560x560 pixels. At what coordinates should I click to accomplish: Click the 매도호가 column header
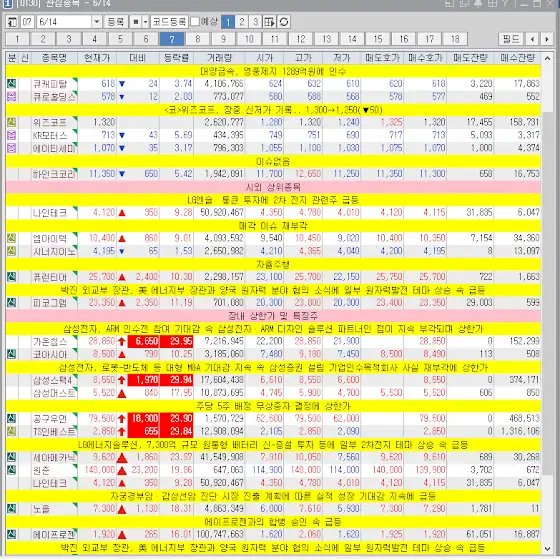tap(382, 58)
